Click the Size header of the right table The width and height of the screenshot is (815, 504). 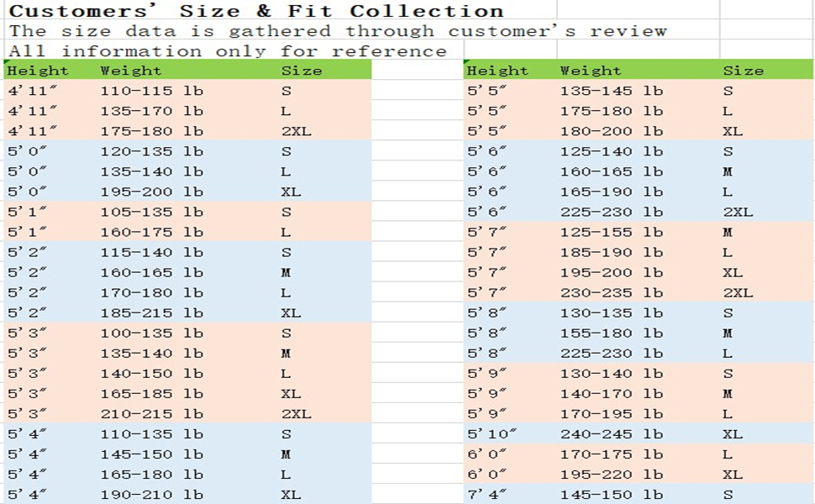[744, 71]
